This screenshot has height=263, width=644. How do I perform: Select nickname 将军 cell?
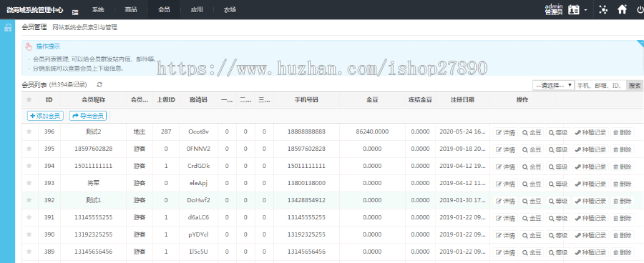click(x=94, y=183)
